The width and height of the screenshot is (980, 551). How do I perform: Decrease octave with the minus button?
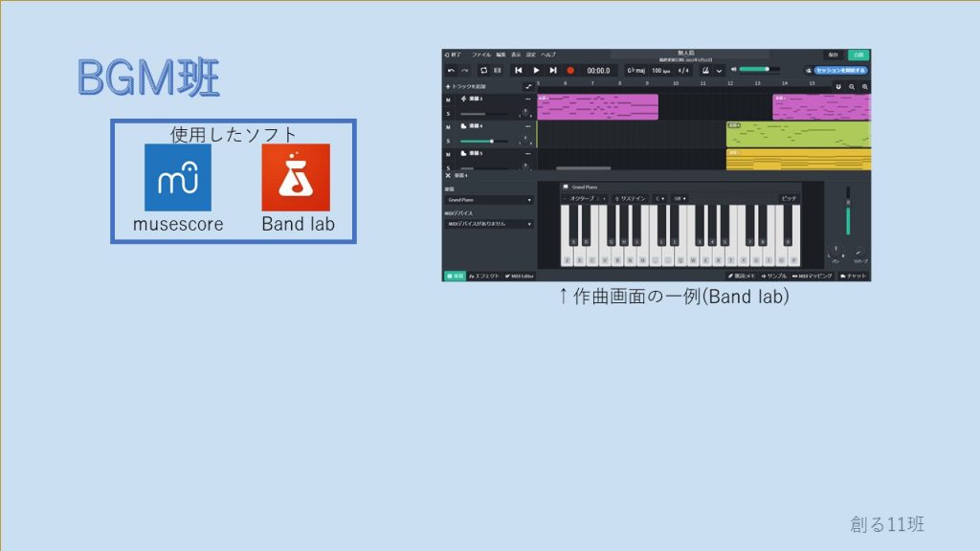click(x=565, y=199)
